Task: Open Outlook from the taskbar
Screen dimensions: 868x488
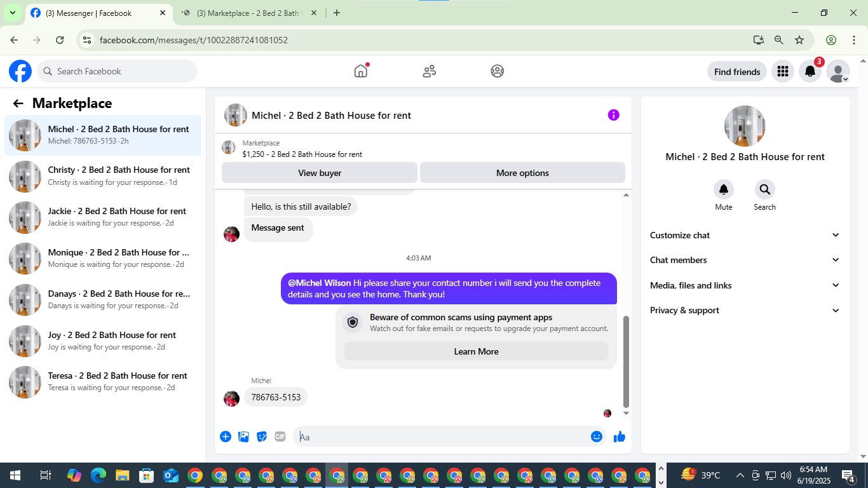Action: point(171,475)
